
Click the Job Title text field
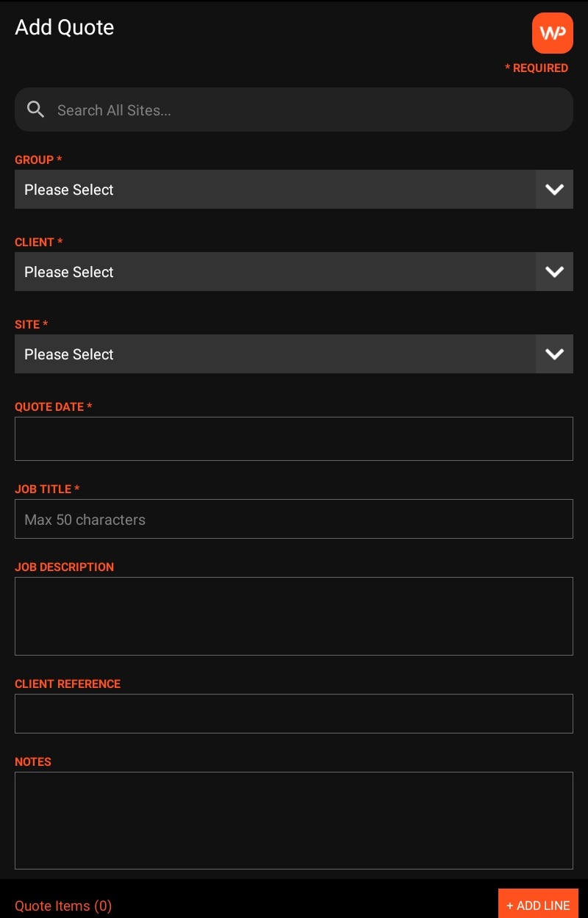pos(294,519)
